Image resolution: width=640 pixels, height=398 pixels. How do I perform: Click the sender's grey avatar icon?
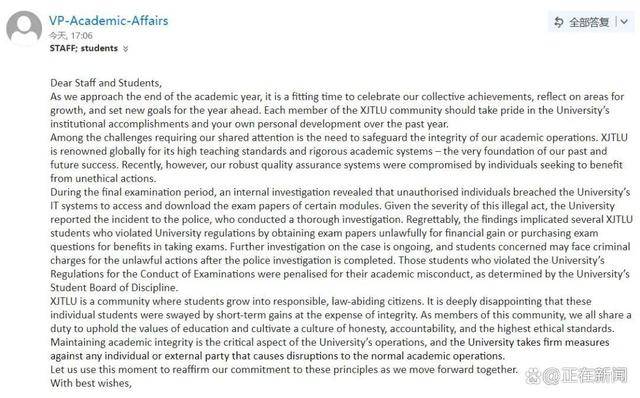pyautogui.click(x=24, y=28)
